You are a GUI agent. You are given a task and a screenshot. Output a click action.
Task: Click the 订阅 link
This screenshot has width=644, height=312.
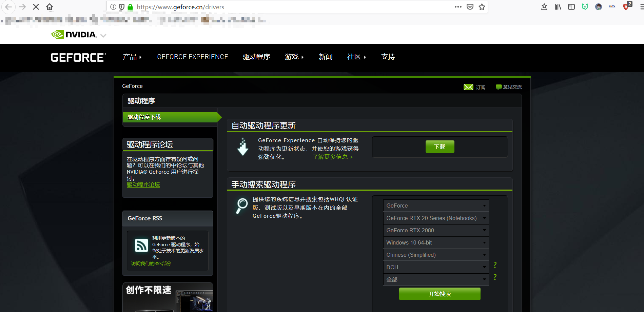coord(481,87)
